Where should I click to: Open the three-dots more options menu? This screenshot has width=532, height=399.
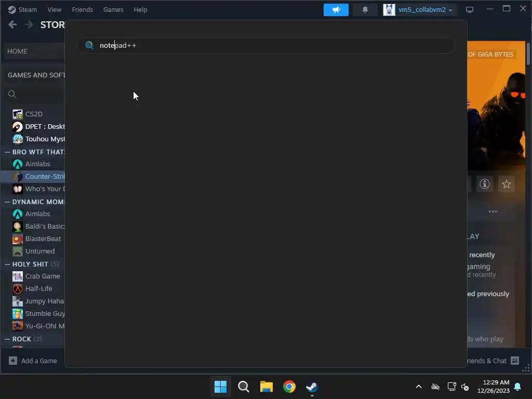(x=493, y=211)
